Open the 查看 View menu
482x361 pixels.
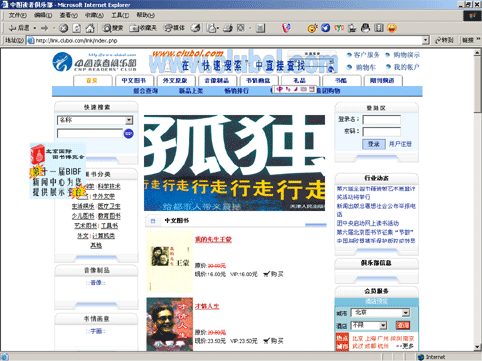coord(69,15)
